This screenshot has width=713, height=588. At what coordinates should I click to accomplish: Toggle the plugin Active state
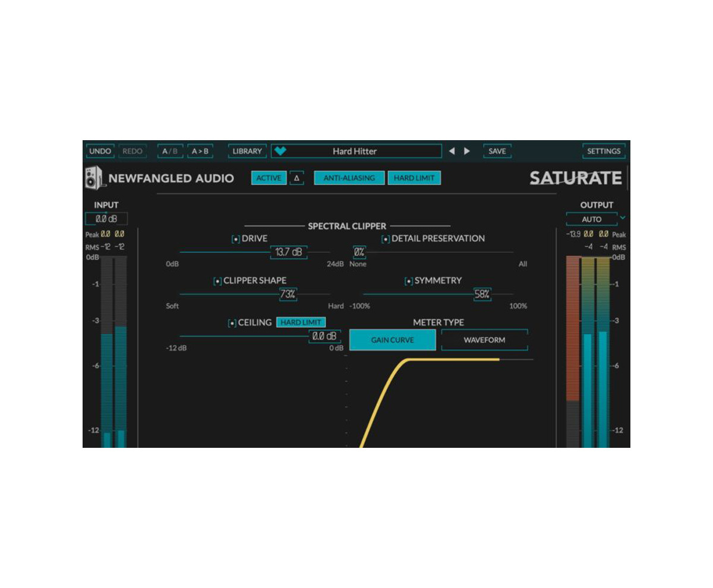269,178
